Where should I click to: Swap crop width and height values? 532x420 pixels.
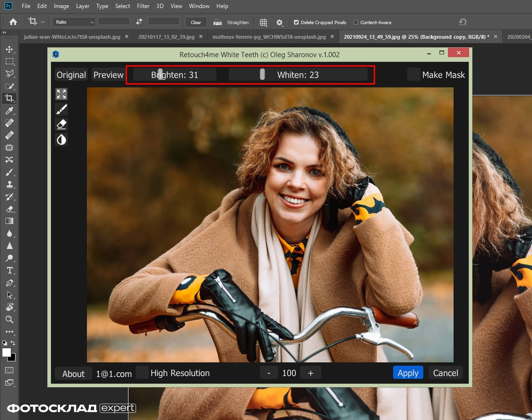click(x=139, y=22)
